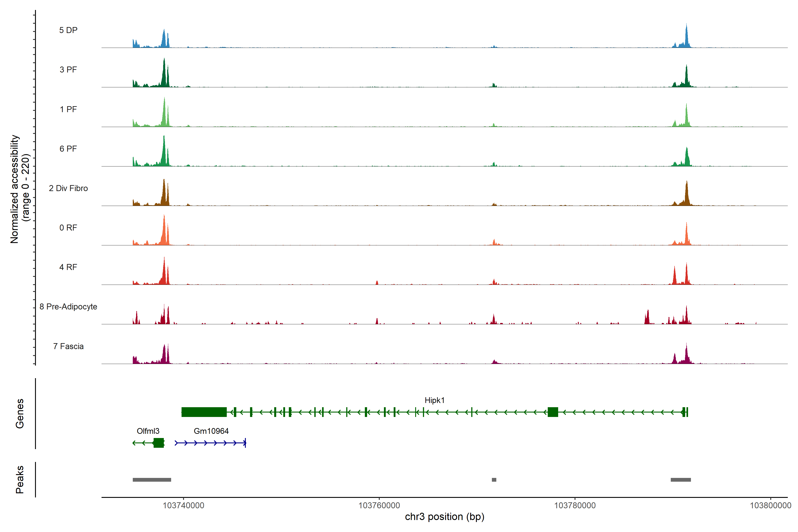Click the Olfml3 green exon block
Viewport: 798px width, 532px height.
click(158, 443)
